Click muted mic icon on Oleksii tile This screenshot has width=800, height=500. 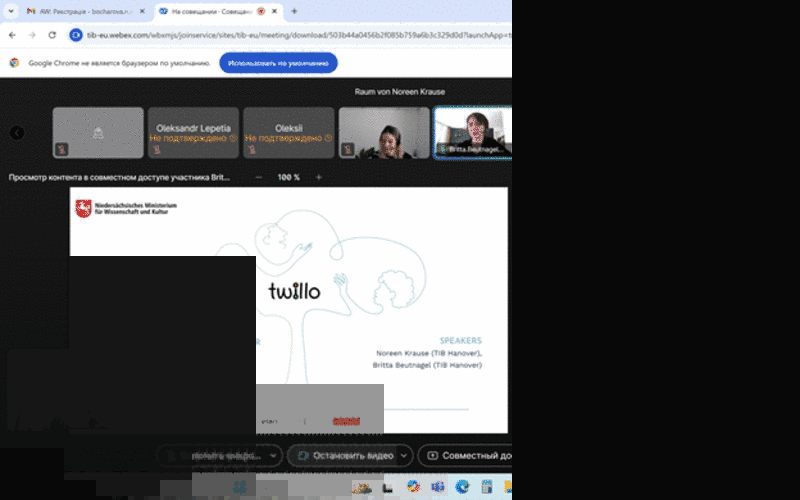point(253,149)
